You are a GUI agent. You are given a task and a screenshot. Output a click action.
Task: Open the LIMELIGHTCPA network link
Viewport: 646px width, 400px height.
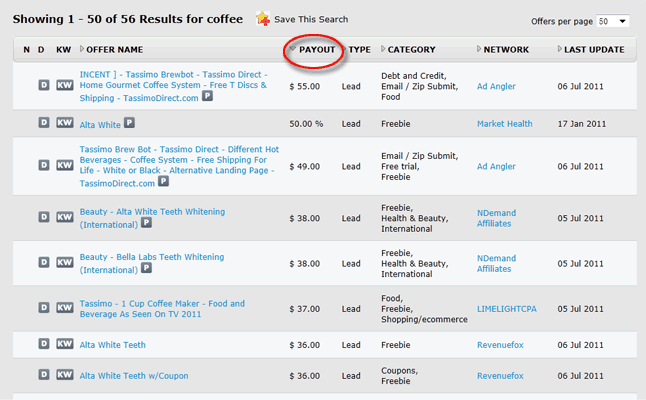click(x=506, y=309)
